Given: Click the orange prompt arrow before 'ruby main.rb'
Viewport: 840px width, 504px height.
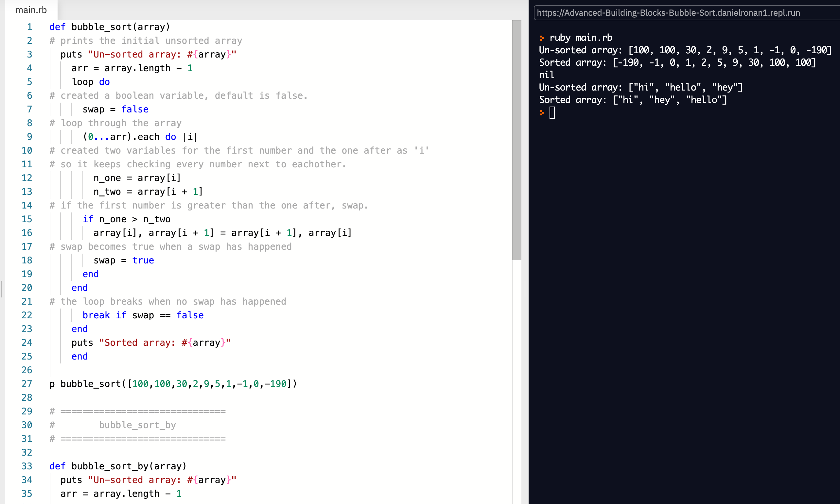Looking at the screenshot, I should point(542,38).
